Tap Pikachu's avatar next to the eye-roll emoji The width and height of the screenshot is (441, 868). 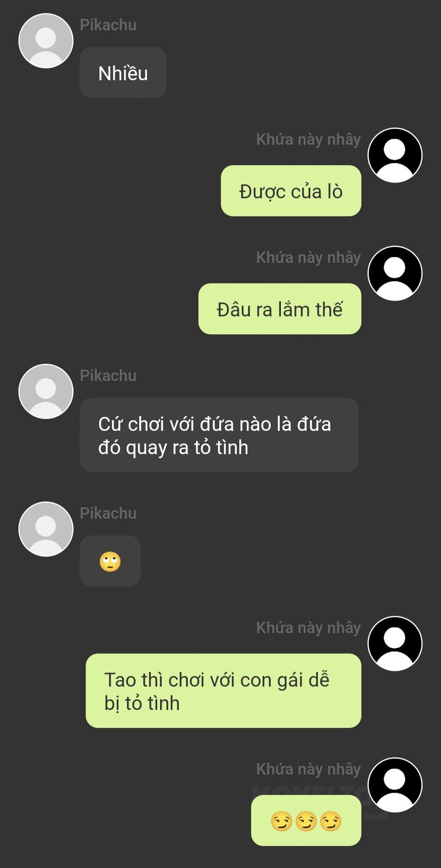[x=46, y=529]
